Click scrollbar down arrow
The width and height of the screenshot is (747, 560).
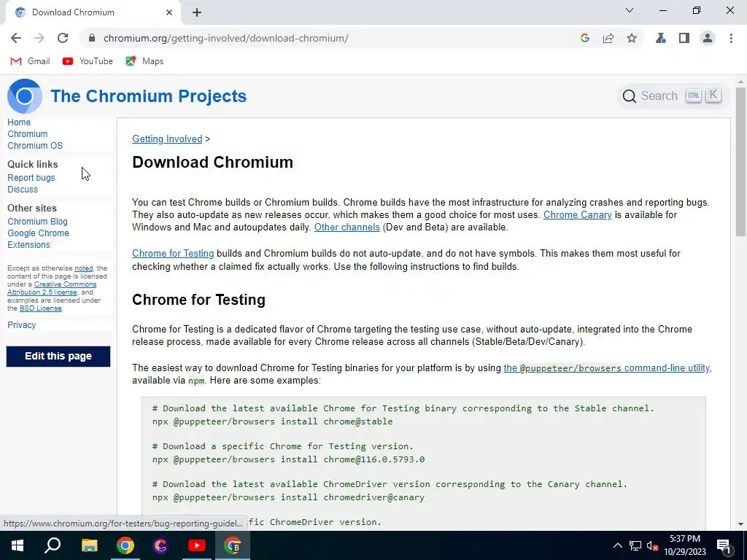tap(740, 524)
